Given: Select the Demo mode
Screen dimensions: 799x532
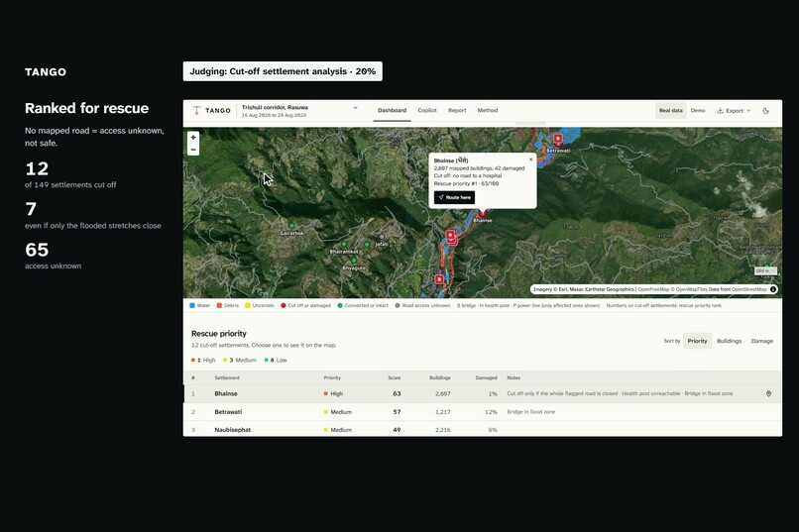Looking at the screenshot, I should click(x=698, y=111).
